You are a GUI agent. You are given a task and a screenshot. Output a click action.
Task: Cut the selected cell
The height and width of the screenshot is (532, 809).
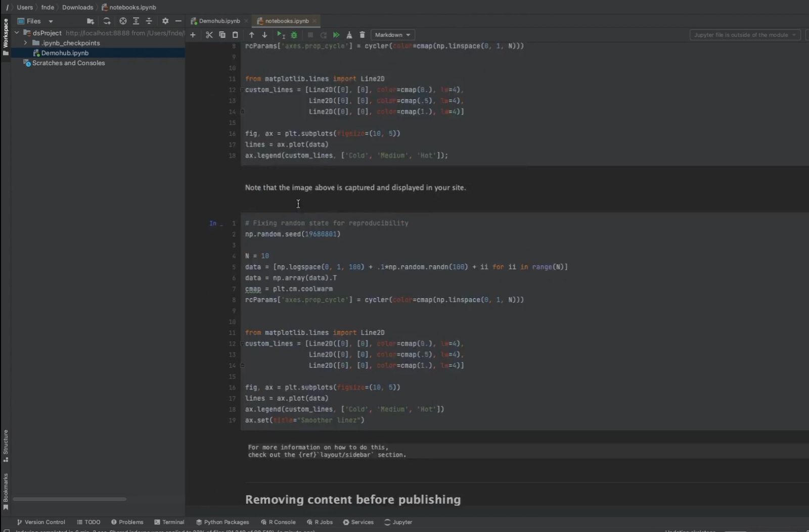(209, 35)
